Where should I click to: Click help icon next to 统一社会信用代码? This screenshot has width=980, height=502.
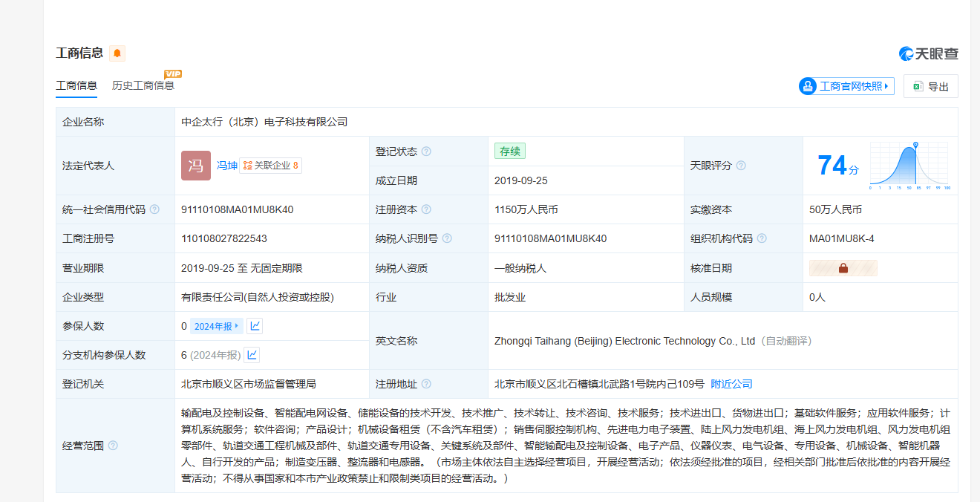154,209
